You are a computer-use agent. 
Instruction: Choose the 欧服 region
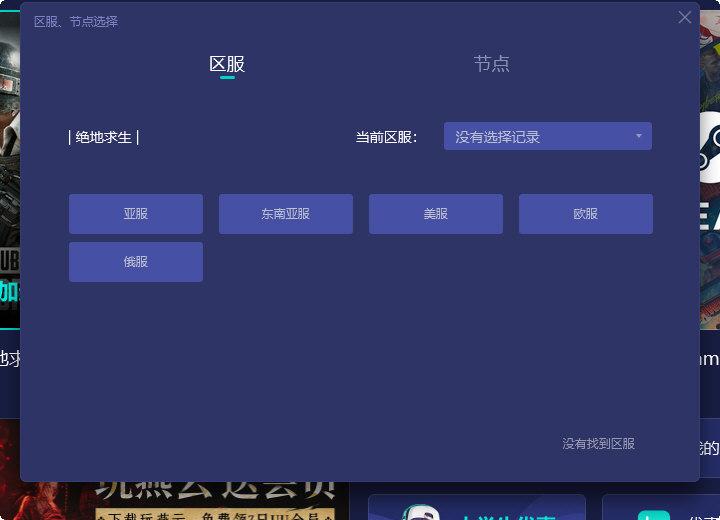[x=585, y=214]
